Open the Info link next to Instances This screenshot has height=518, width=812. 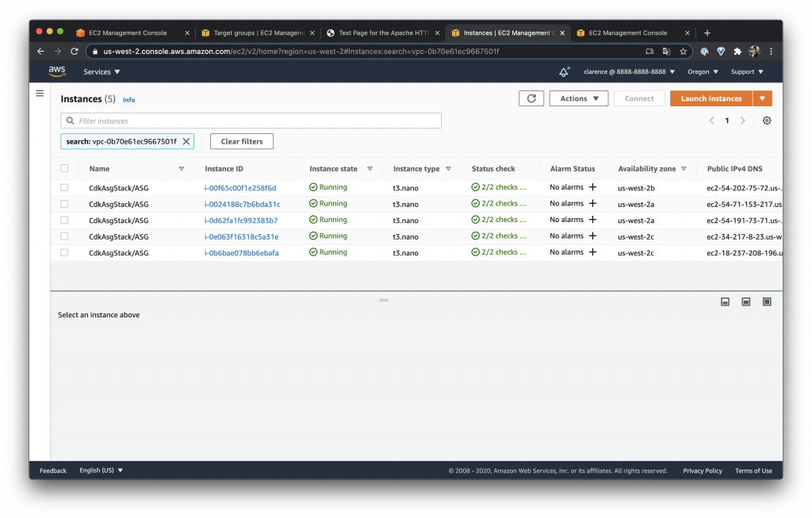pyautogui.click(x=129, y=100)
